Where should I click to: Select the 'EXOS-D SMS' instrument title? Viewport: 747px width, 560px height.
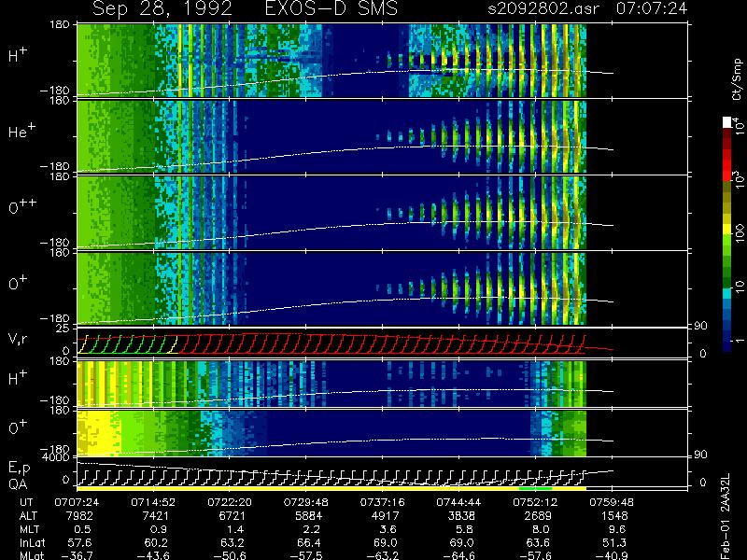(331, 8)
